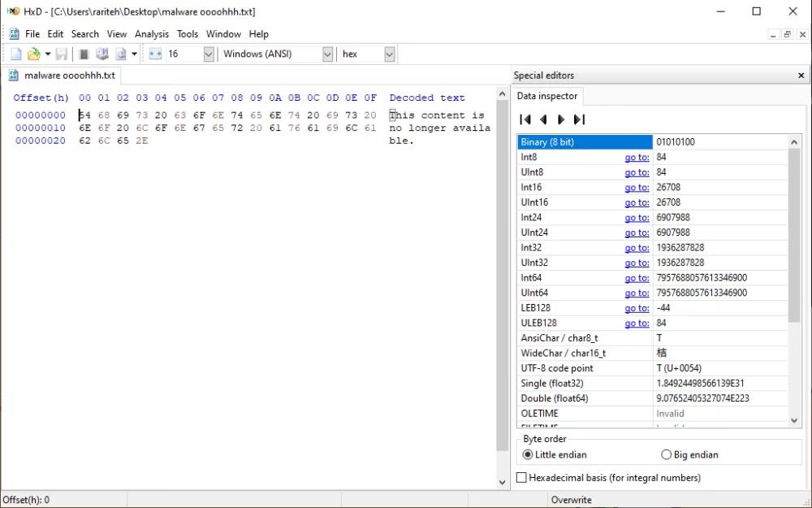
Task: Click the Open file folder icon
Action: click(33, 54)
